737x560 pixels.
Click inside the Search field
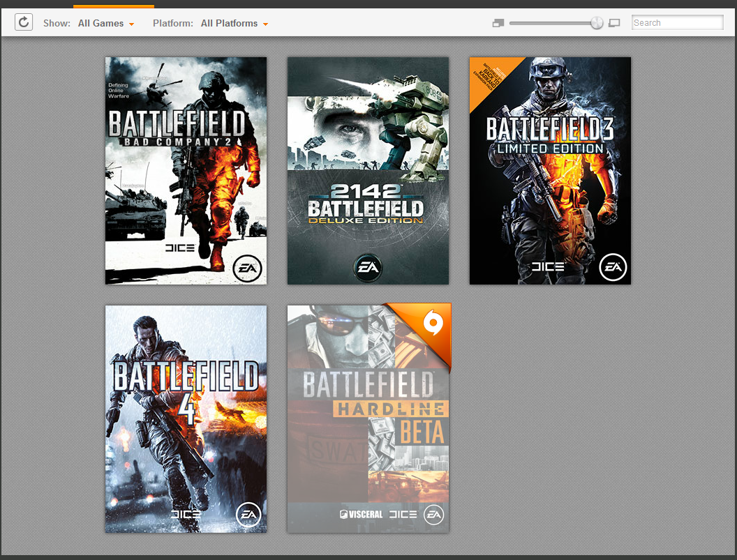(x=677, y=22)
